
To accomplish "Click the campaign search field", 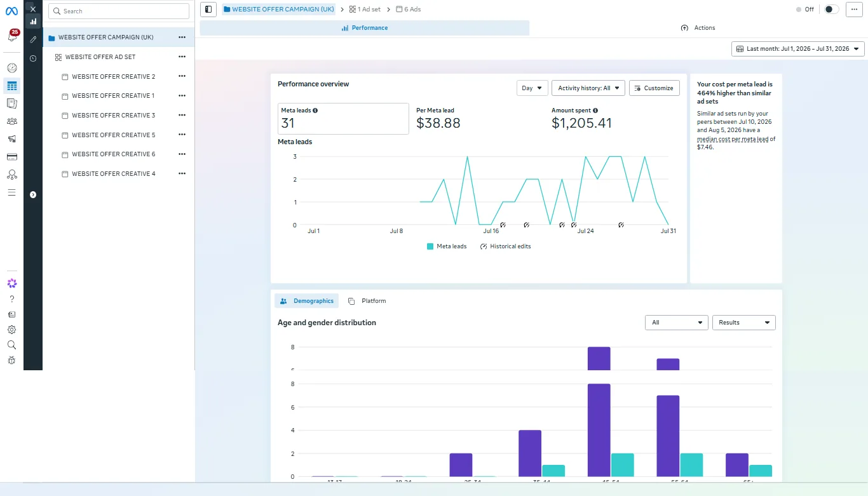I will [119, 11].
